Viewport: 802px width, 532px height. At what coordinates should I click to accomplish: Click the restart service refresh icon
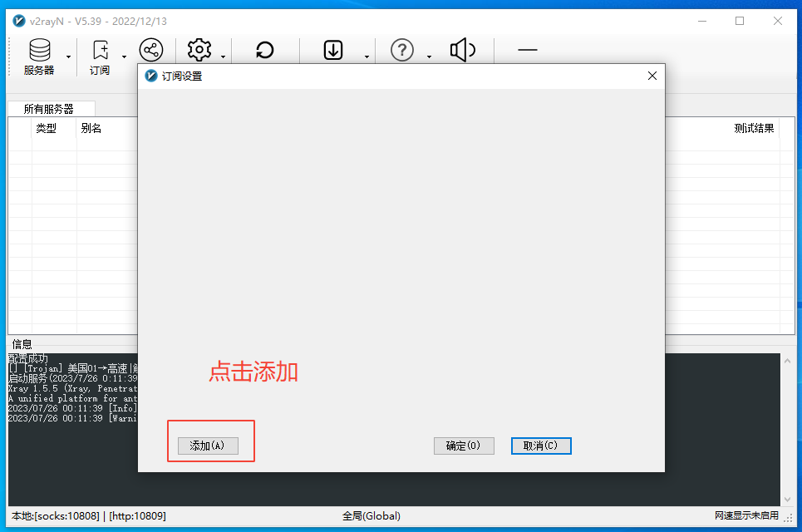pyautogui.click(x=265, y=50)
